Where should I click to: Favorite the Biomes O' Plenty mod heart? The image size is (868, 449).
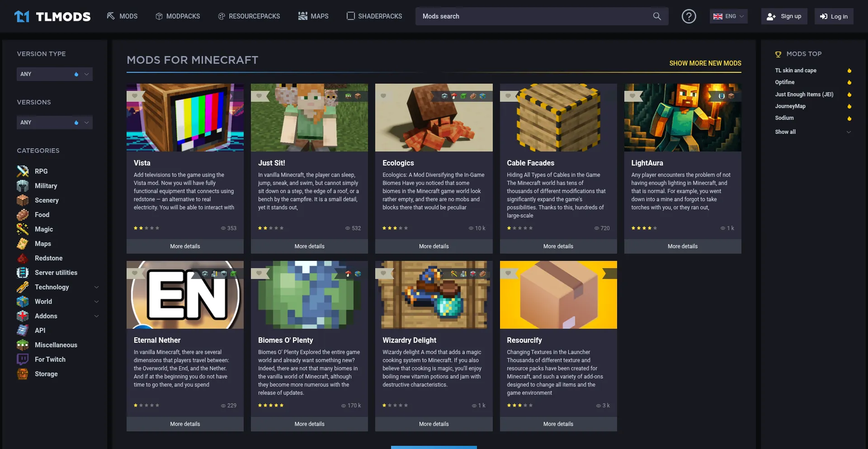click(259, 273)
